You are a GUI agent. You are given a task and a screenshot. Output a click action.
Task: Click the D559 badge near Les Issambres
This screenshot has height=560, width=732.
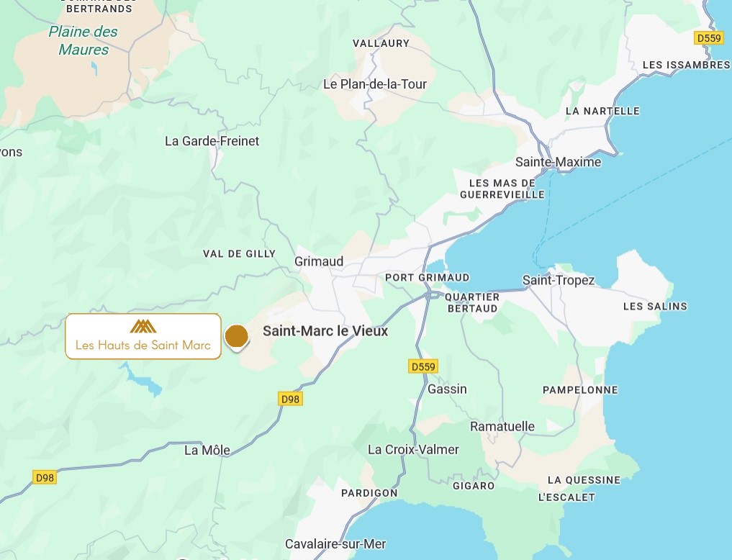709,38
